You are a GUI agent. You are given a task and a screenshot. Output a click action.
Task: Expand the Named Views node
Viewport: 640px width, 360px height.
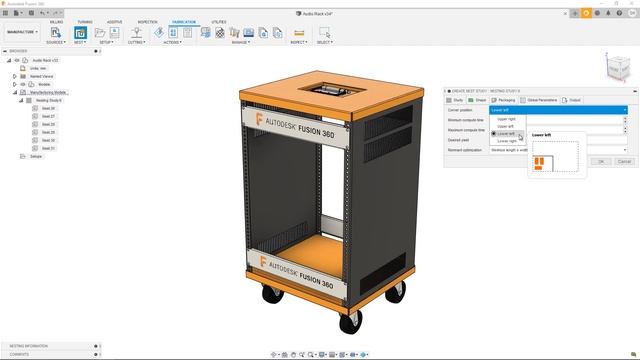tap(15, 76)
